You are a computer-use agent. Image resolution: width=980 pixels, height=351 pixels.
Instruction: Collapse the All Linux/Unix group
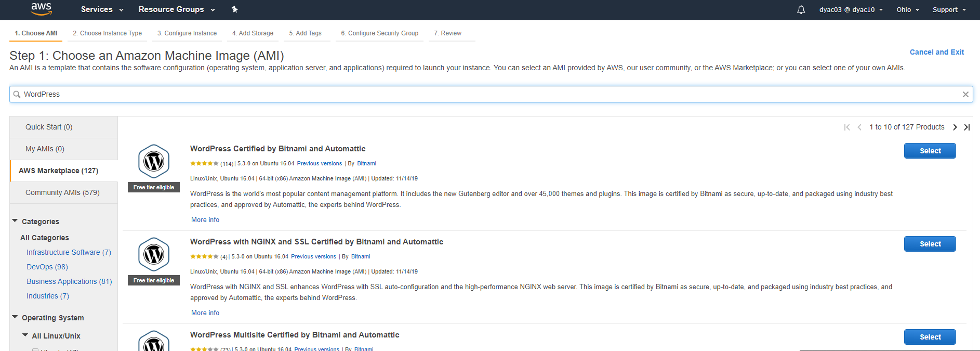coord(25,335)
